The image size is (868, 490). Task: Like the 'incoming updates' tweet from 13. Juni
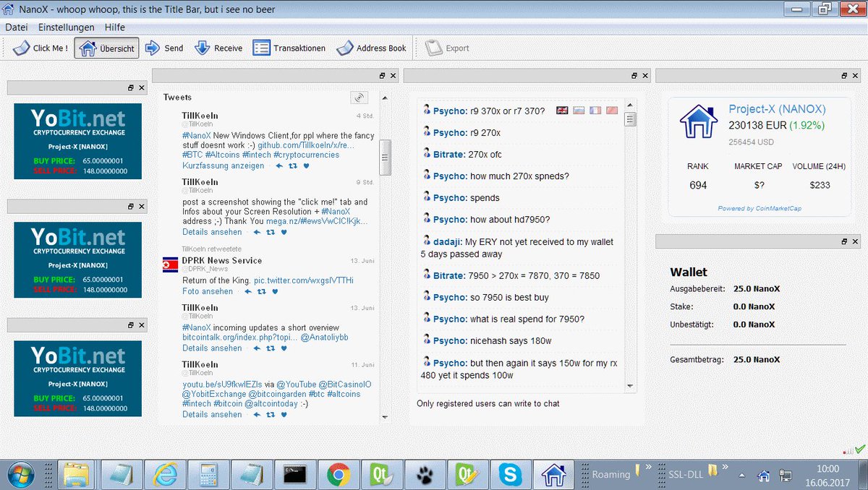coord(284,348)
